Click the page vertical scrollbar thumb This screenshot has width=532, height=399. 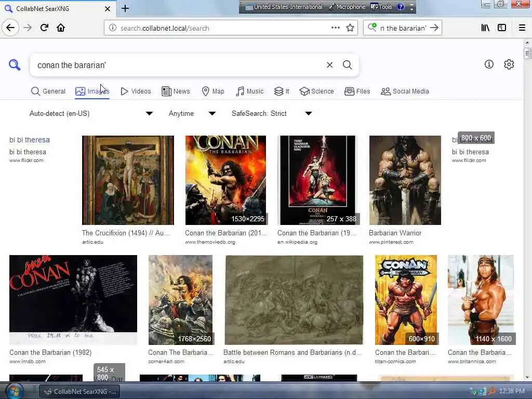(527, 54)
